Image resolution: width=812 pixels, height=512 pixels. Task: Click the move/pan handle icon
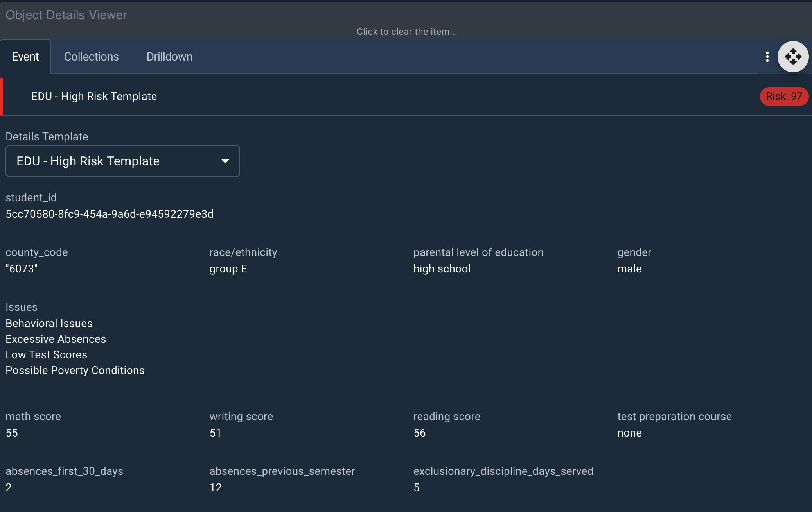[x=793, y=57]
